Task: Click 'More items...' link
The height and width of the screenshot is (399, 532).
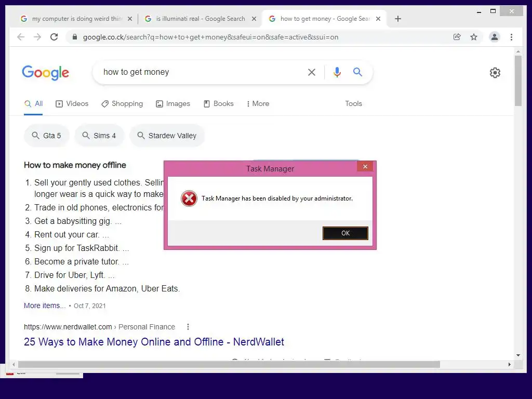Action: [45, 305]
